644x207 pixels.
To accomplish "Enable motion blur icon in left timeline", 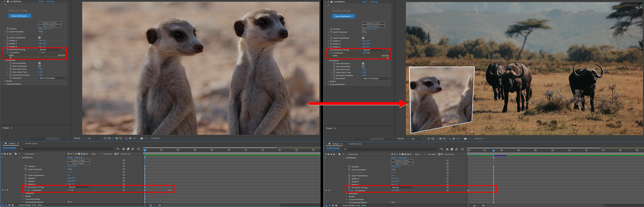I will [x=133, y=149].
